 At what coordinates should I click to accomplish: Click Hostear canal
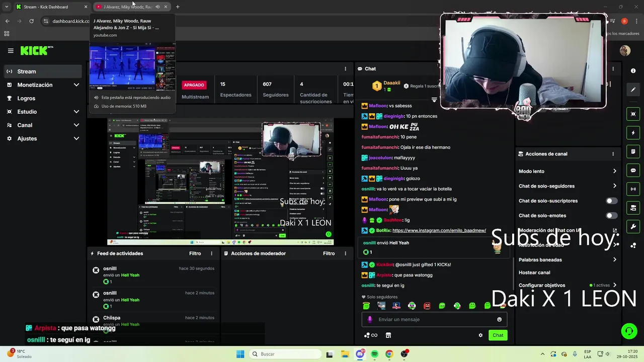pos(534,273)
